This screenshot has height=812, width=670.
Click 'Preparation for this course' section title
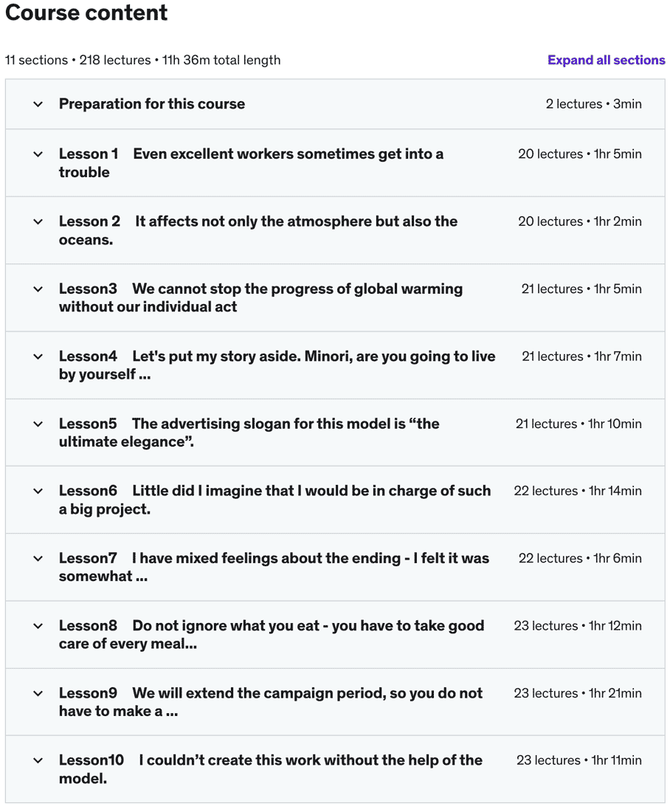(152, 104)
